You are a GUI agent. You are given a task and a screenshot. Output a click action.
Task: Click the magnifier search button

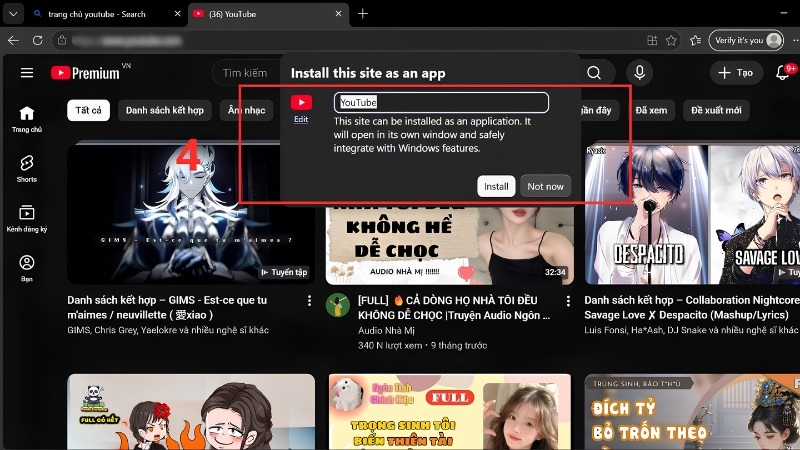pos(594,73)
